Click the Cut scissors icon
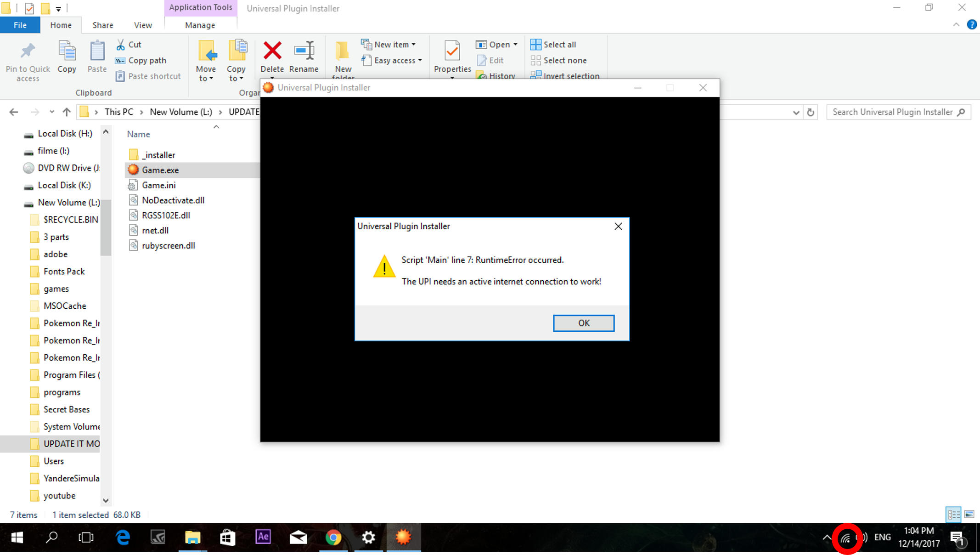This screenshot has height=555, width=980. coord(121,45)
